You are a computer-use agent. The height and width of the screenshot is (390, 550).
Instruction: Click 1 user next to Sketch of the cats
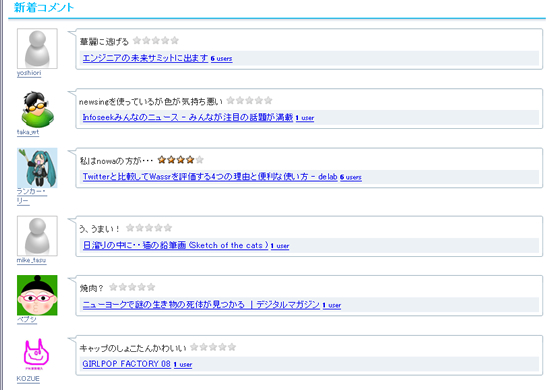(x=280, y=246)
